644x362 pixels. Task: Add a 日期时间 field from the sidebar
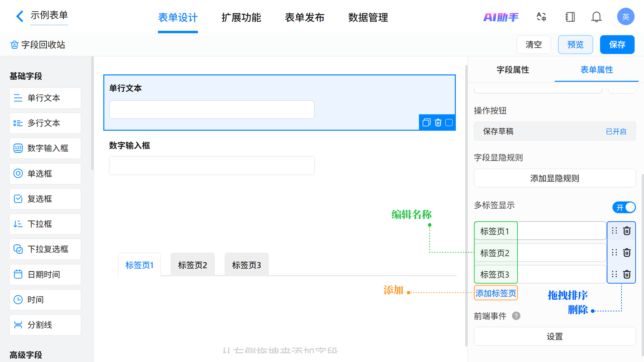coord(45,275)
